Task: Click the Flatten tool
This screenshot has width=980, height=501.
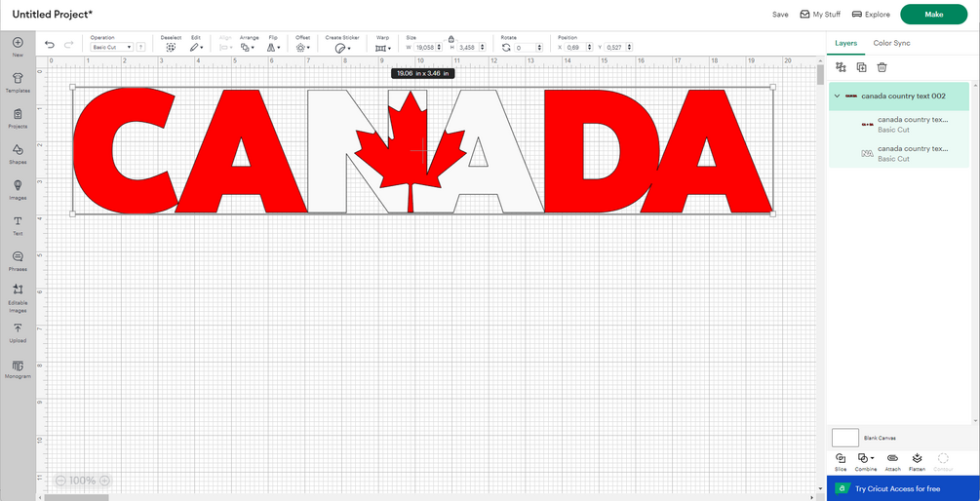Action: point(917,462)
